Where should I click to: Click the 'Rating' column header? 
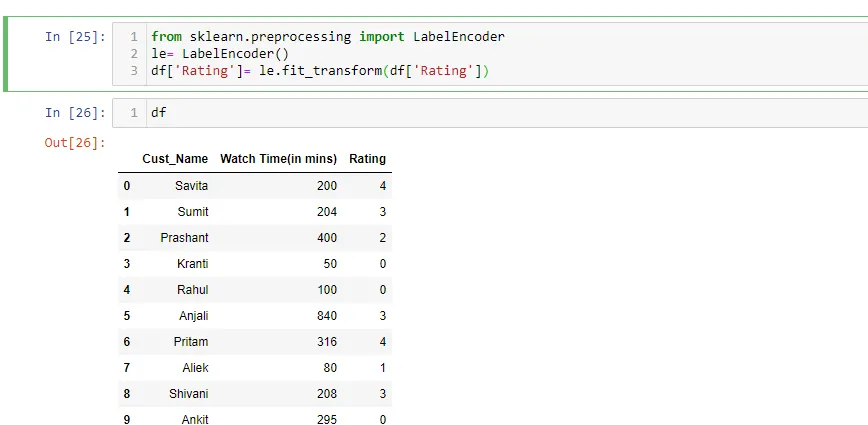pyautogui.click(x=367, y=159)
